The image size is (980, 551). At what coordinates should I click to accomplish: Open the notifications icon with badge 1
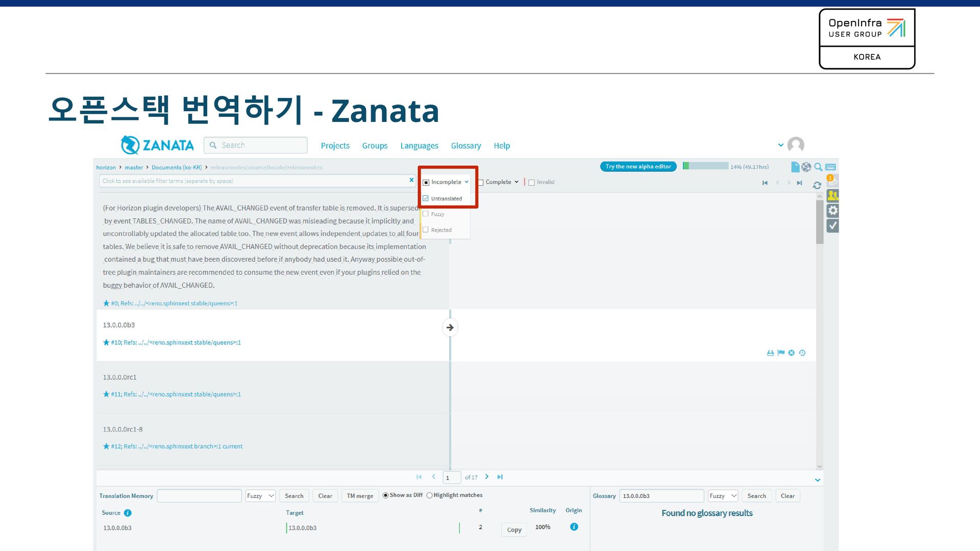pyautogui.click(x=832, y=181)
